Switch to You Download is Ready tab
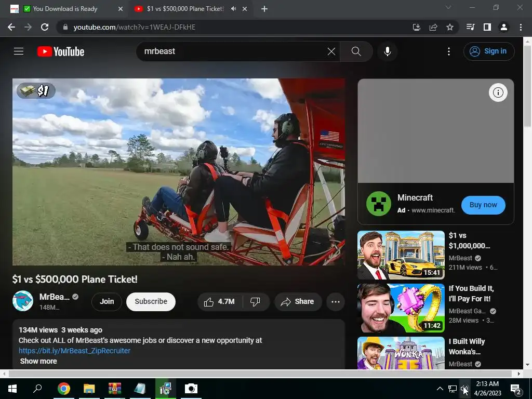The height and width of the screenshot is (399, 532). 65,9
